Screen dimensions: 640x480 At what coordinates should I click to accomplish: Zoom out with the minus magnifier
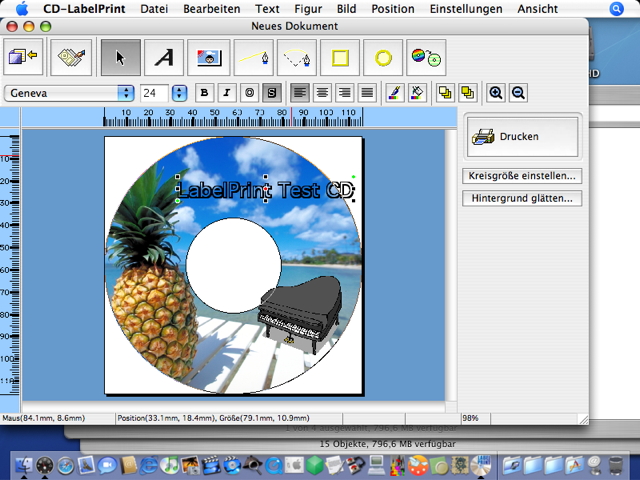click(518, 93)
